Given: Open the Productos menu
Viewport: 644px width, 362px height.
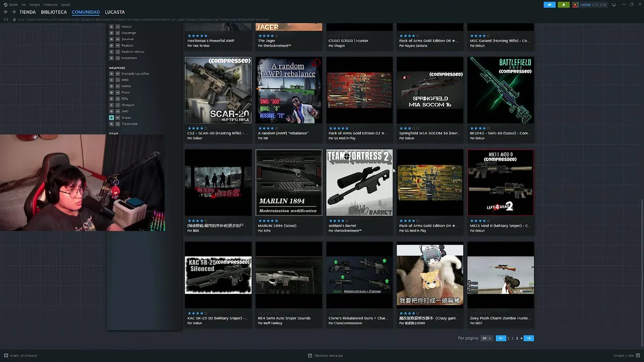Looking at the screenshot, I should click(50, 5).
